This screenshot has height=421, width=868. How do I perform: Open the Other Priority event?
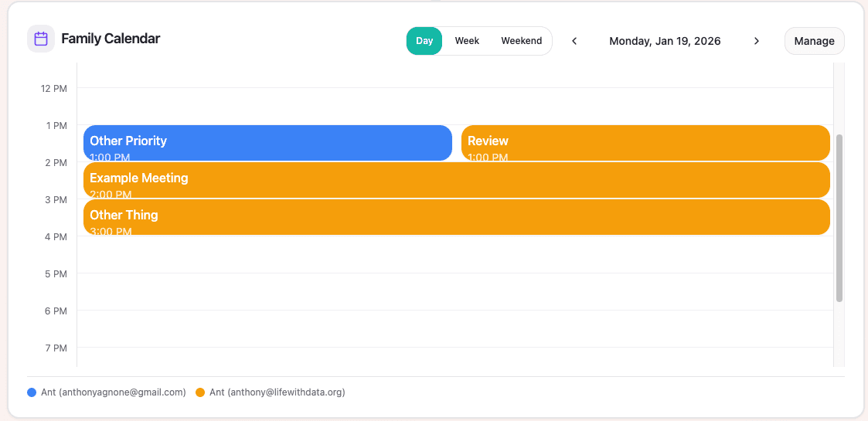267,143
